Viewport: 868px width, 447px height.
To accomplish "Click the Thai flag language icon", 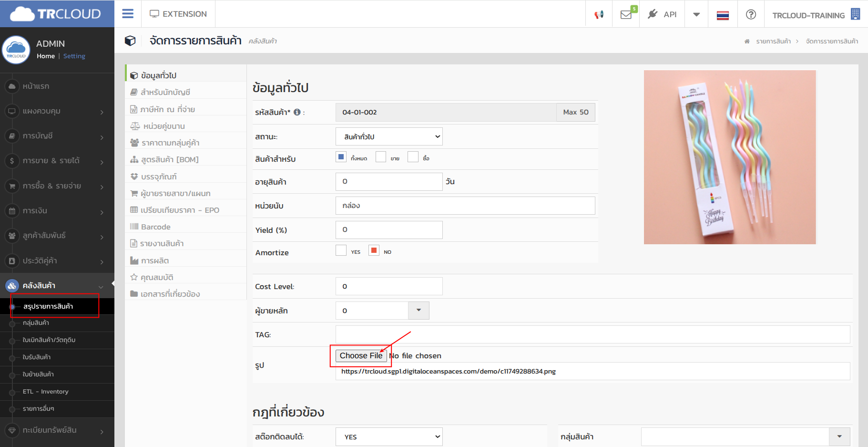I will click(723, 15).
